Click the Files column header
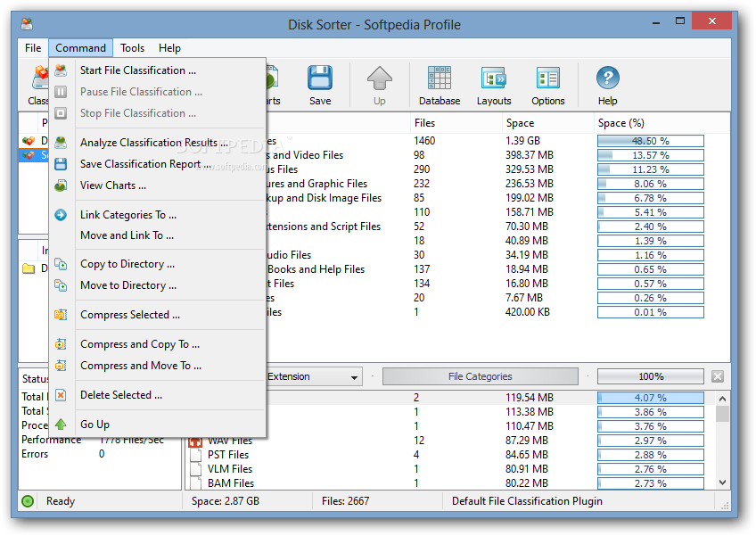 456,123
